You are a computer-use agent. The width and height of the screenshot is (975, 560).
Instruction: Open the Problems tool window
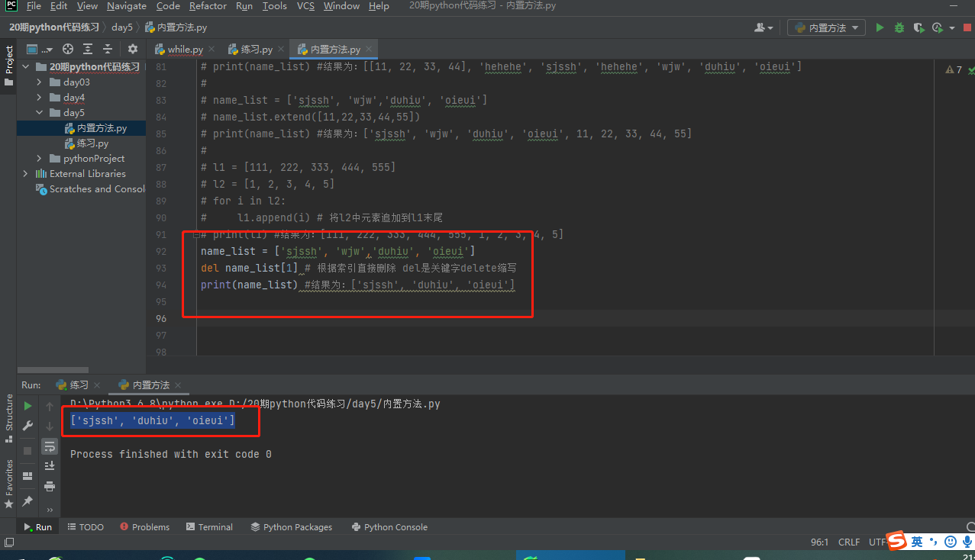coord(144,527)
